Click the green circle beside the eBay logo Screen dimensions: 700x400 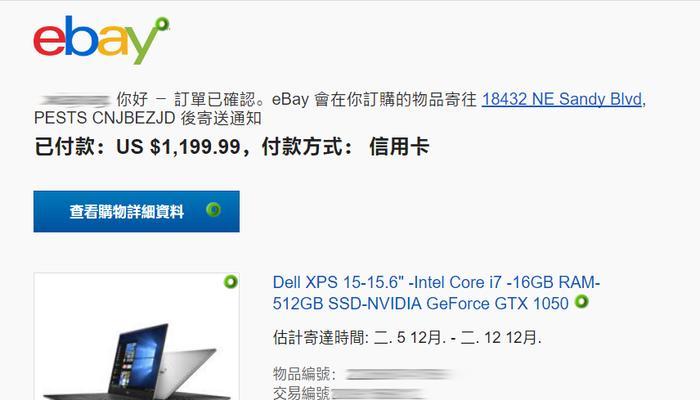(x=162, y=24)
